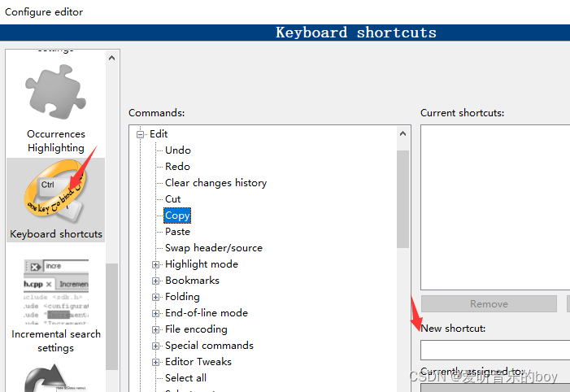Click the Folding tree label
570x392 pixels.
click(x=182, y=297)
